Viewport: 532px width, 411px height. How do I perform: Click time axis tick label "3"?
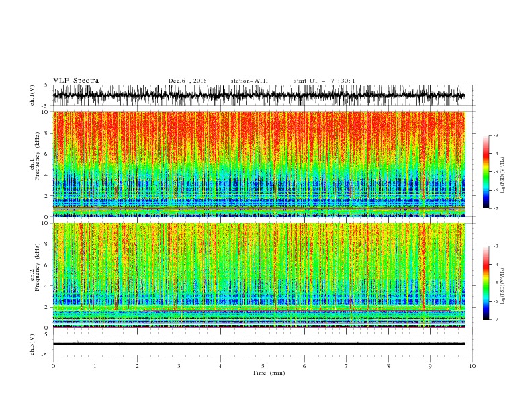point(179,366)
